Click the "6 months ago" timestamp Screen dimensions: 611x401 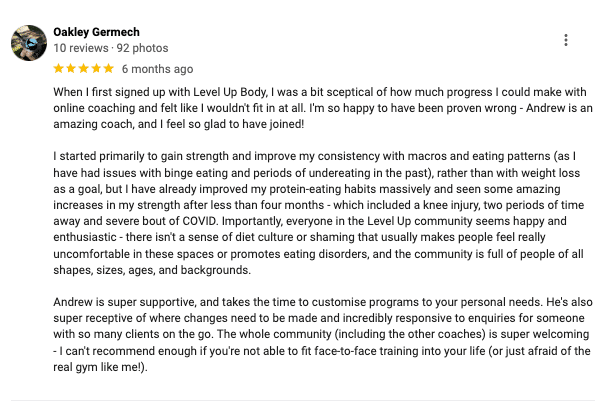click(157, 69)
